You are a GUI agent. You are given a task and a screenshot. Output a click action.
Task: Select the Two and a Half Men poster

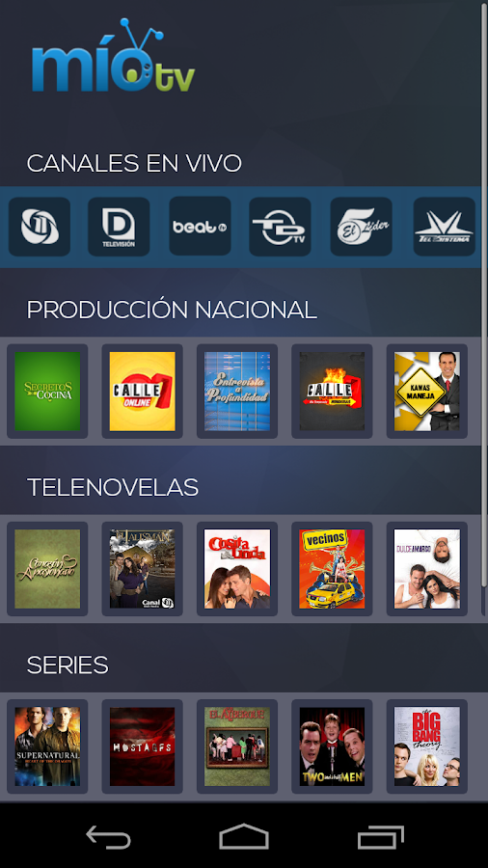pos(332,746)
